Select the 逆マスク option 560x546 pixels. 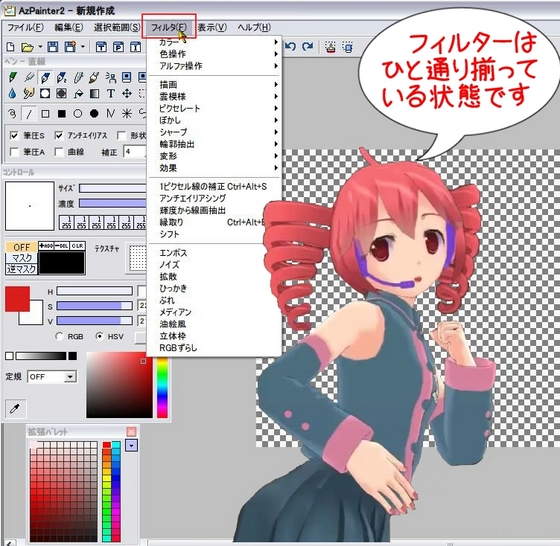(21, 269)
